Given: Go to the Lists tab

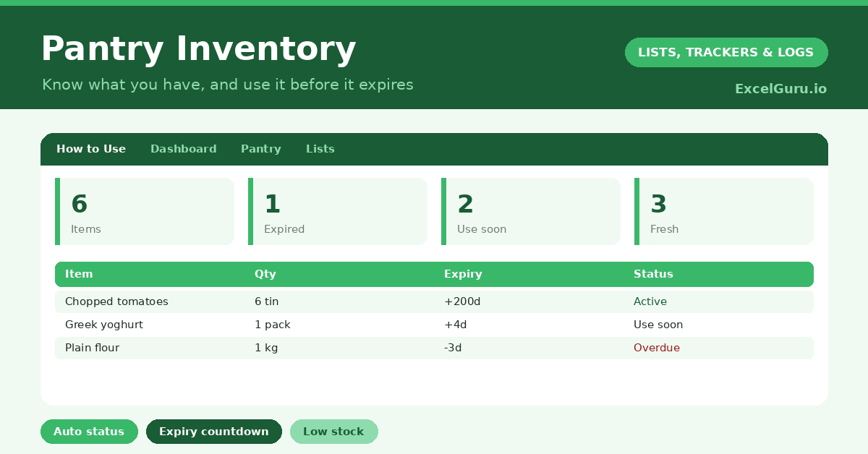Looking at the screenshot, I should [320, 149].
